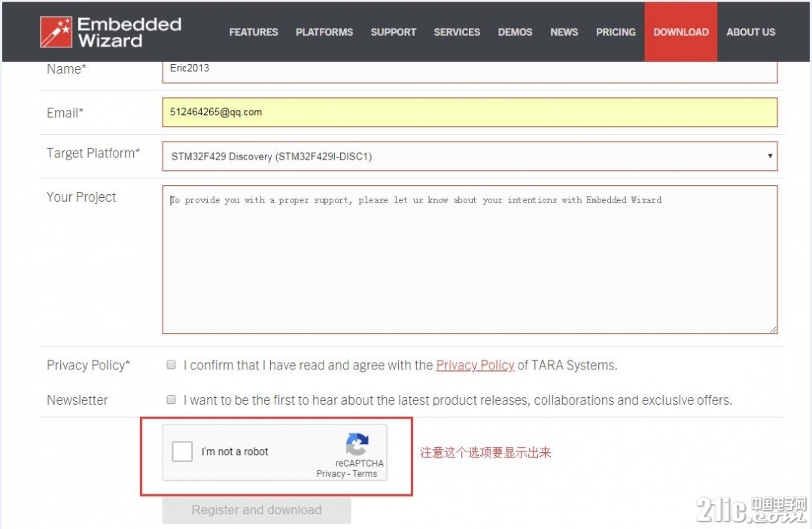Tick the Privacy Policy confirmation checkbox
This screenshot has width=812, height=529.
[x=171, y=365]
